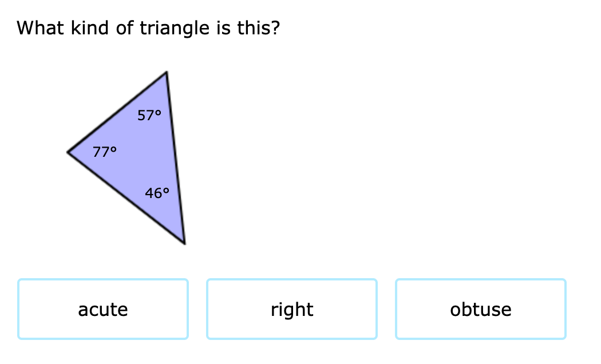Click the word "kind" in the question
This screenshot has height=364, width=601.
90,28
